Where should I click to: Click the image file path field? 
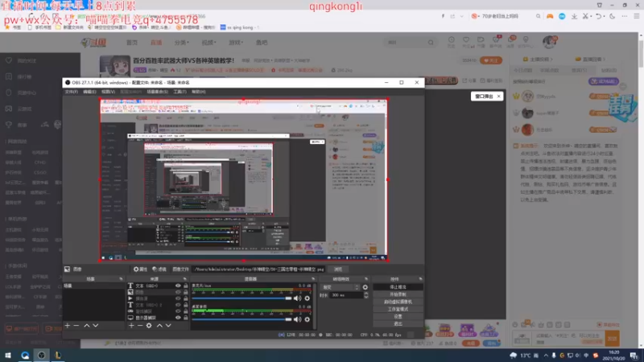258,269
